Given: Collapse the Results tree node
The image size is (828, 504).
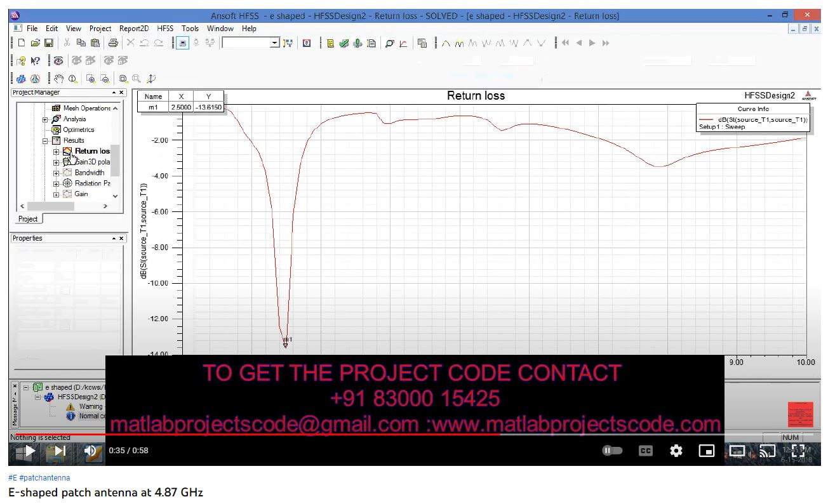Looking at the screenshot, I should [x=46, y=141].
